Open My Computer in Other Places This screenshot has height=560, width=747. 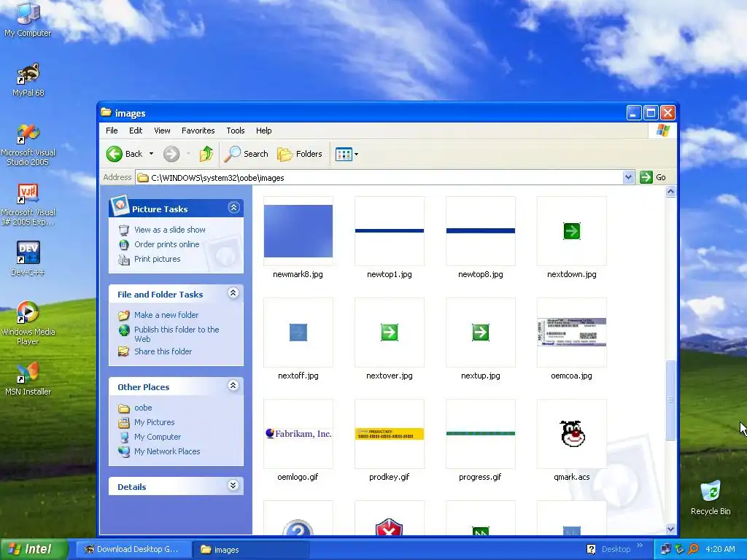(158, 437)
